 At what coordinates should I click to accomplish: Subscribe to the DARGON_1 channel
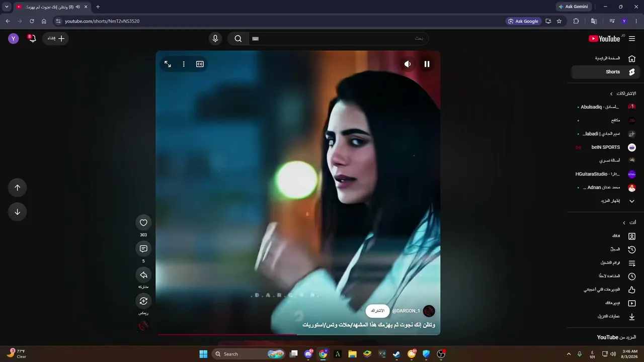pyautogui.click(x=377, y=311)
